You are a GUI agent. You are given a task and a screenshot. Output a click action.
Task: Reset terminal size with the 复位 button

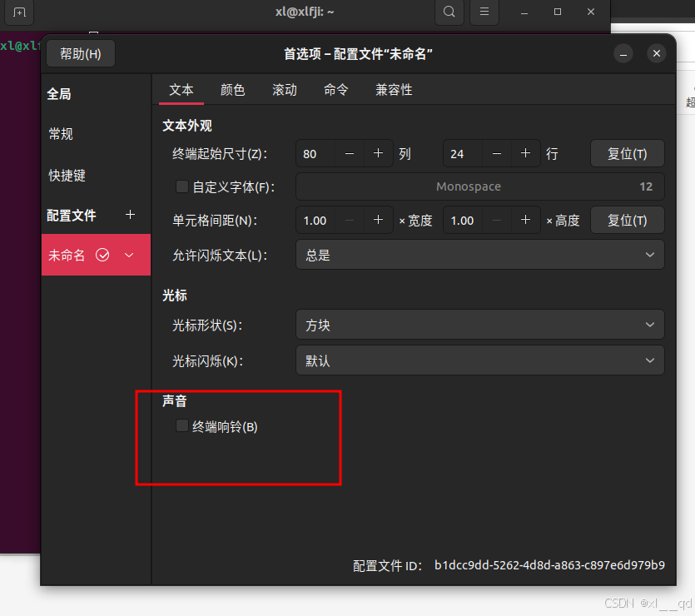coord(626,153)
